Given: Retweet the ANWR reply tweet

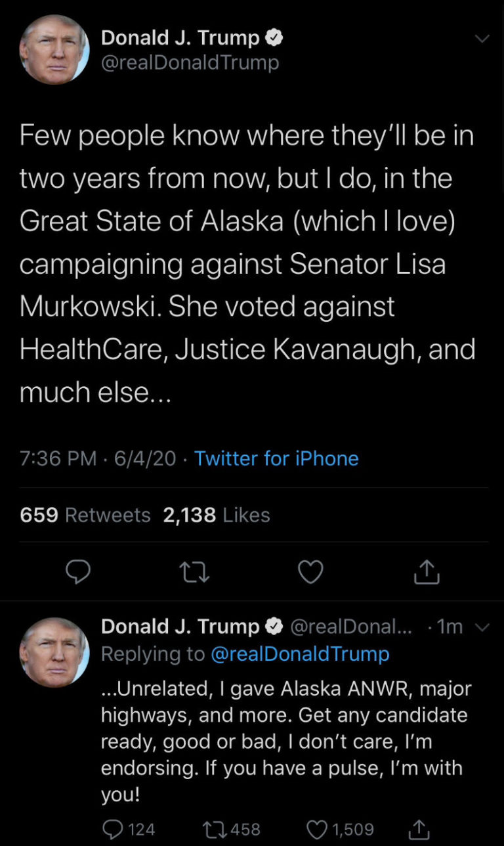Looking at the screenshot, I should tap(217, 829).
